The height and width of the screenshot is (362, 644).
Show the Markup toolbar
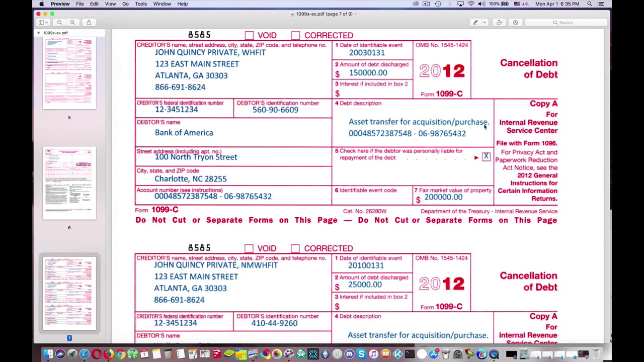515,22
